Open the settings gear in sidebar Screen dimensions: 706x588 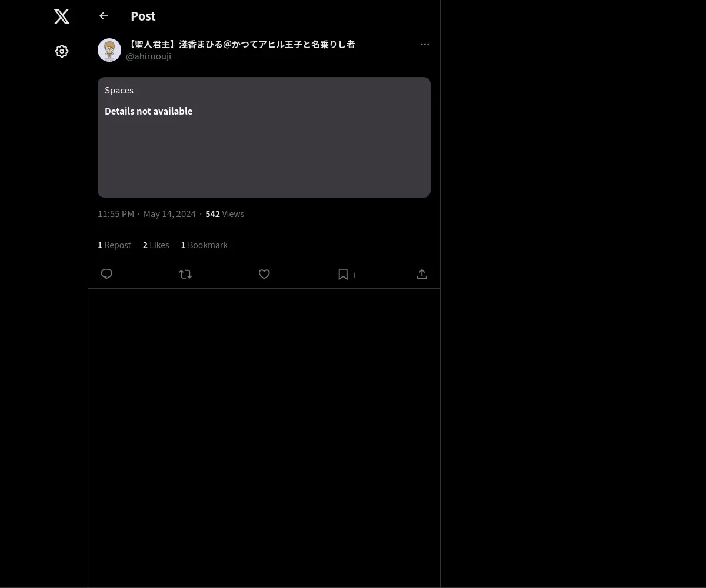click(62, 51)
